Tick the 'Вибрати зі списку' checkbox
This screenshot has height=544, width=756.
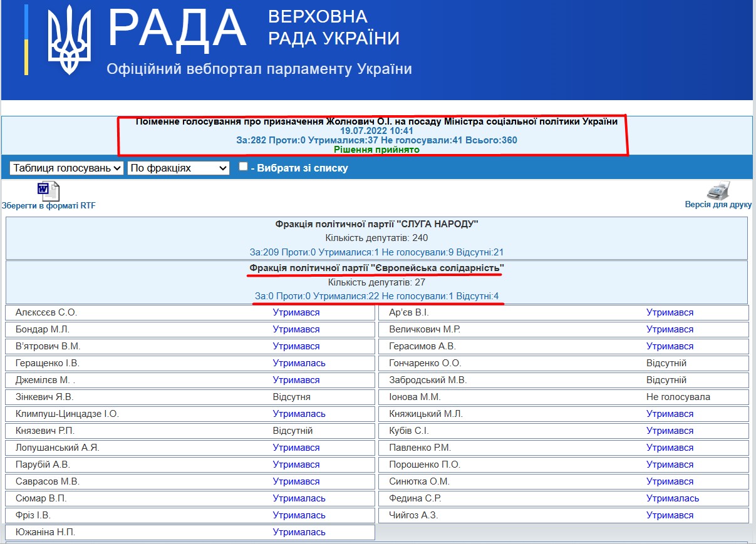click(x=243, y=167)
